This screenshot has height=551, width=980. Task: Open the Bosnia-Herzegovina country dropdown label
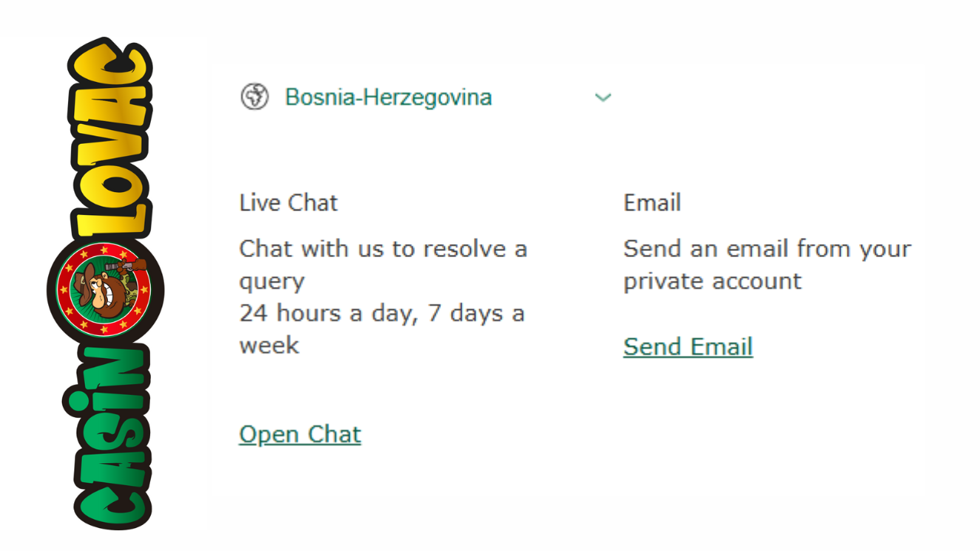388,97
